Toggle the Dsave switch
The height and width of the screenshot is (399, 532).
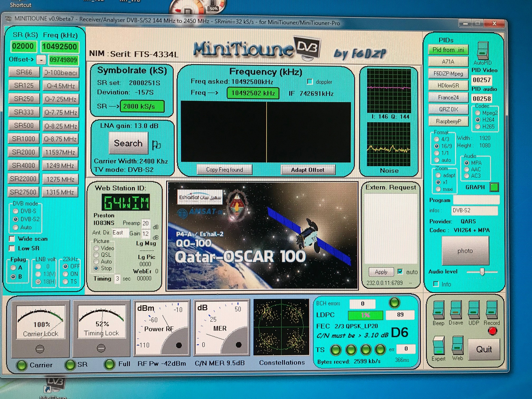point(456,310)
